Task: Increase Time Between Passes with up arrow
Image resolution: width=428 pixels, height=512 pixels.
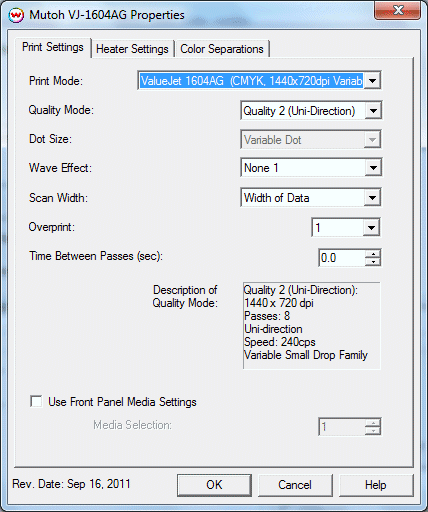Action: [x=373, y=254]
